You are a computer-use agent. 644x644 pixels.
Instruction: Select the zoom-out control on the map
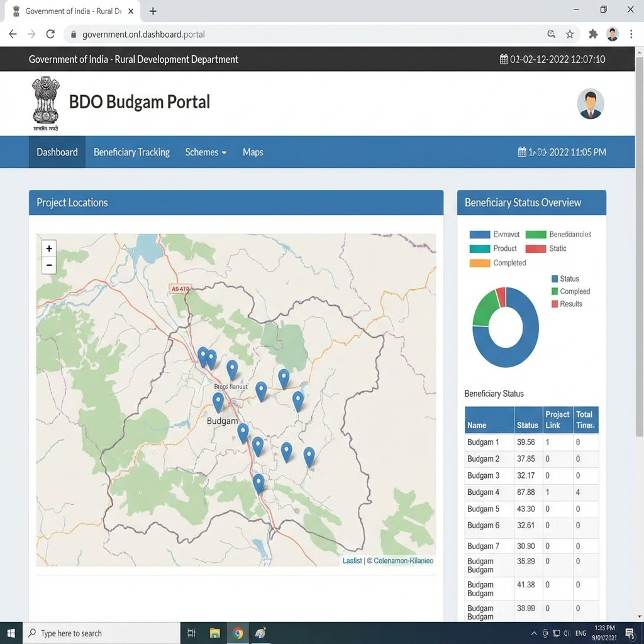tap(48, 265)
